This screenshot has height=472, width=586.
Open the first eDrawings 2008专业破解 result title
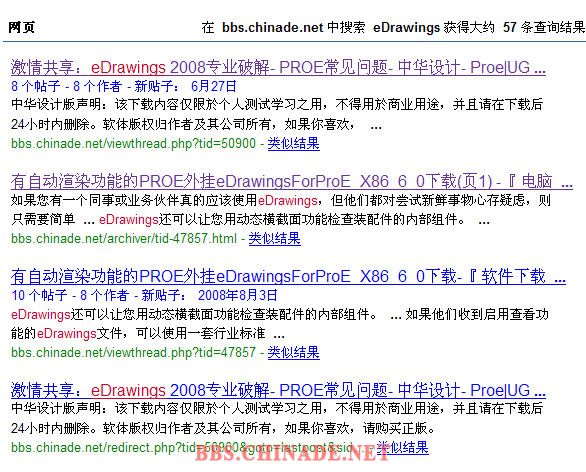tap(278, 68)
